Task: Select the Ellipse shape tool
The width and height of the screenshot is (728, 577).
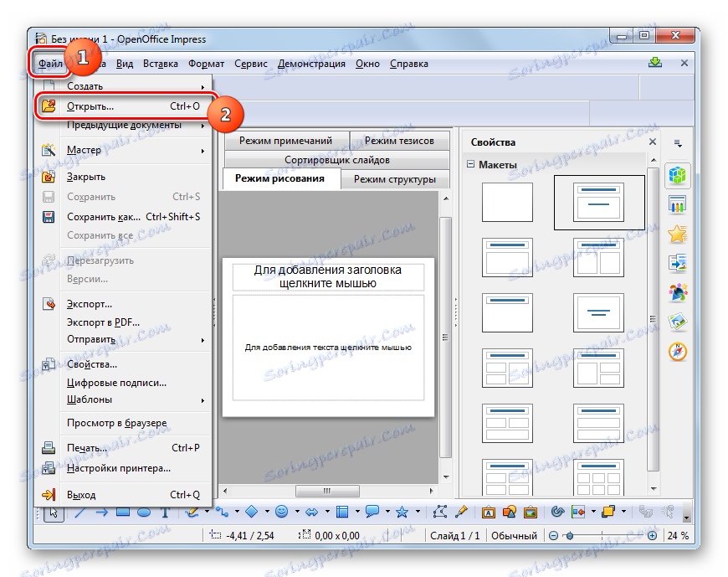Action: pos(144,512)
